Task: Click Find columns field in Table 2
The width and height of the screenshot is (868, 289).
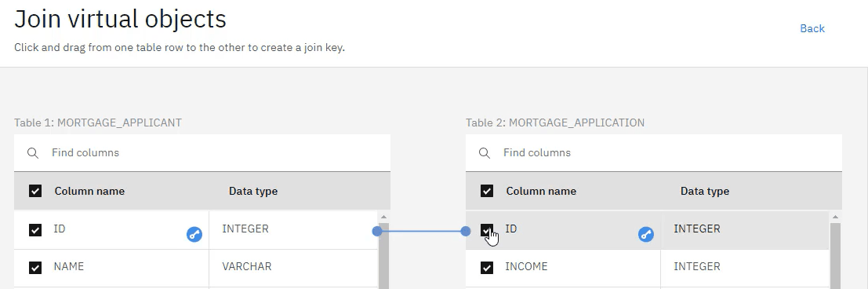Action: click(654, 152)
